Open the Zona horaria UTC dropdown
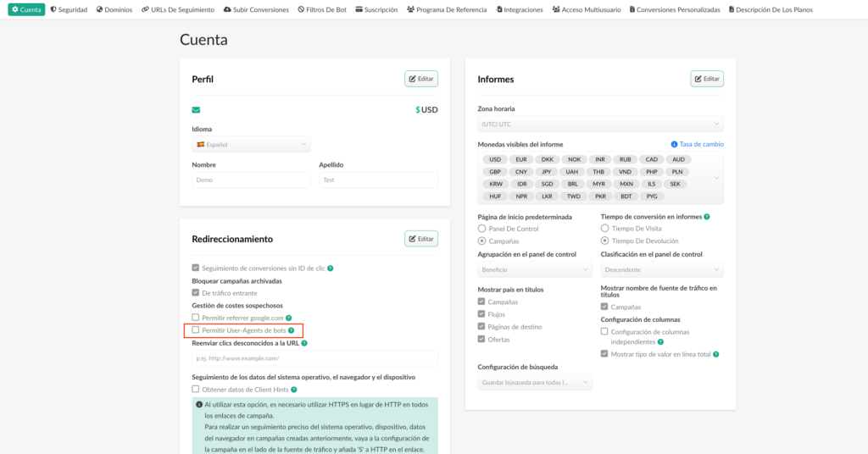 coord(601,125)
